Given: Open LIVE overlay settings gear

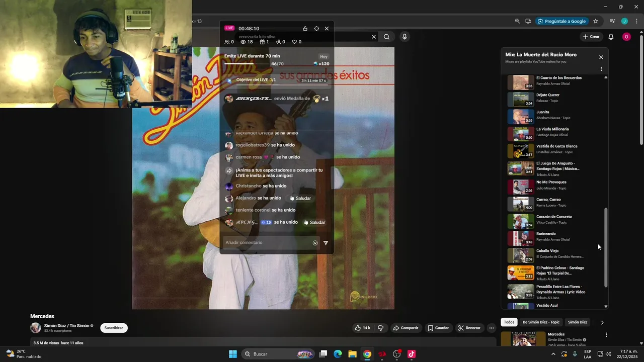Looking at the screenshot, I should (316, 29).
